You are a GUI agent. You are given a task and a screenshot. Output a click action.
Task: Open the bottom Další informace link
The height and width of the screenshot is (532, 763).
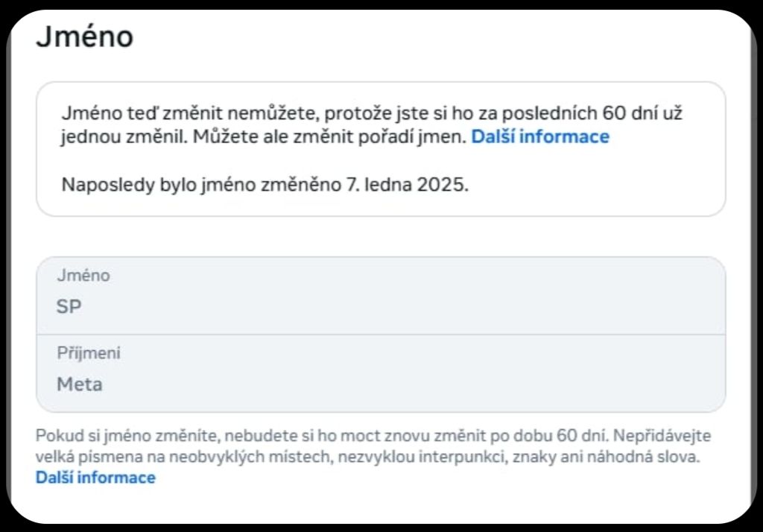point(95,478)
